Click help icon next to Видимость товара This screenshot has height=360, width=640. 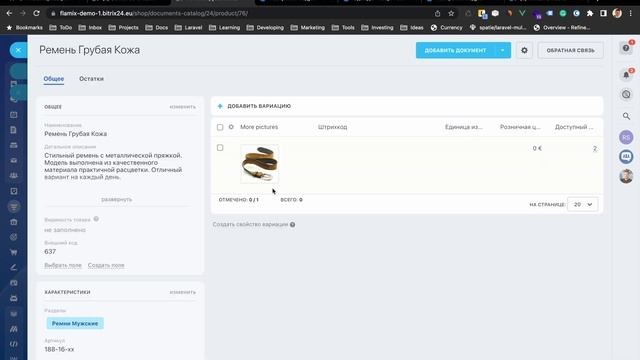[x=96, y=219]
